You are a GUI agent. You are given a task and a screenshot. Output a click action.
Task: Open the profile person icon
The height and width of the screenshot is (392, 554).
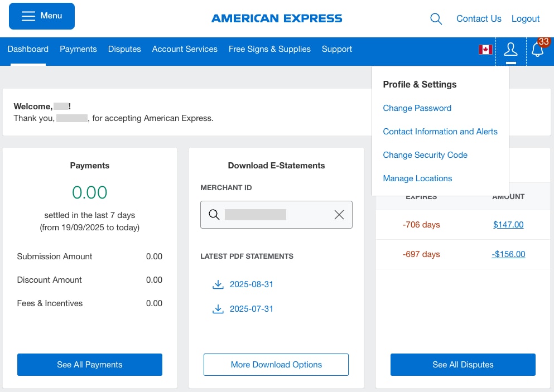[510, 49]
